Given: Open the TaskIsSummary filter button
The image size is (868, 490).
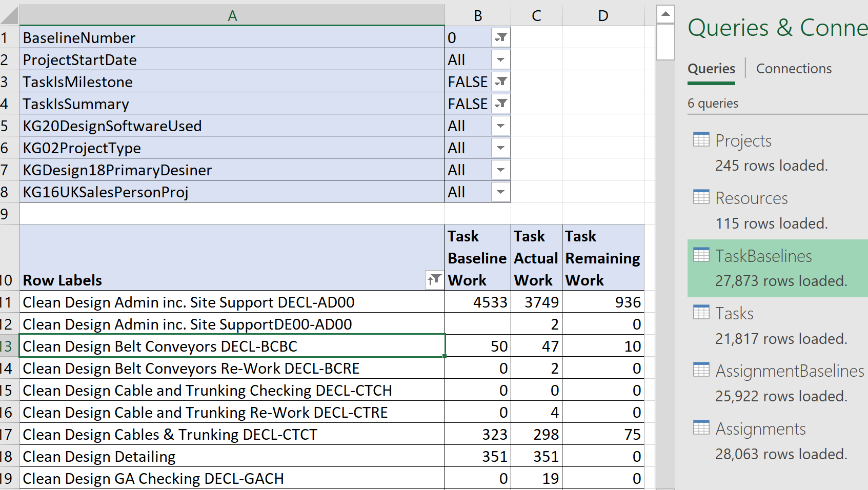Looking at the screenshot, I should coord(500,104).
